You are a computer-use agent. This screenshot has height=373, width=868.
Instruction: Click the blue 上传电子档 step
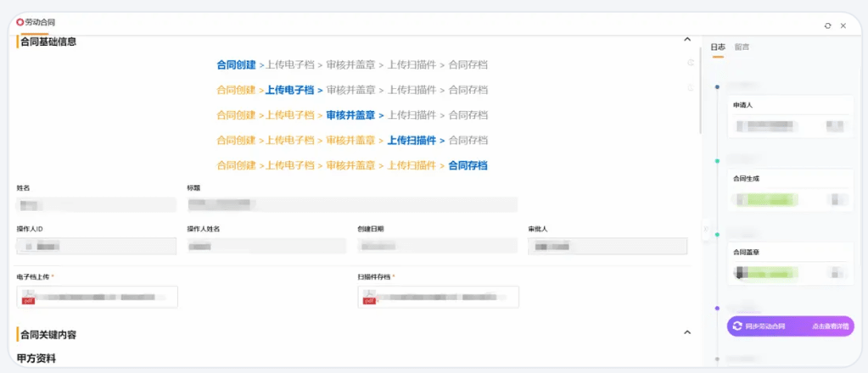pyautogui.click(x=289, y=90)
